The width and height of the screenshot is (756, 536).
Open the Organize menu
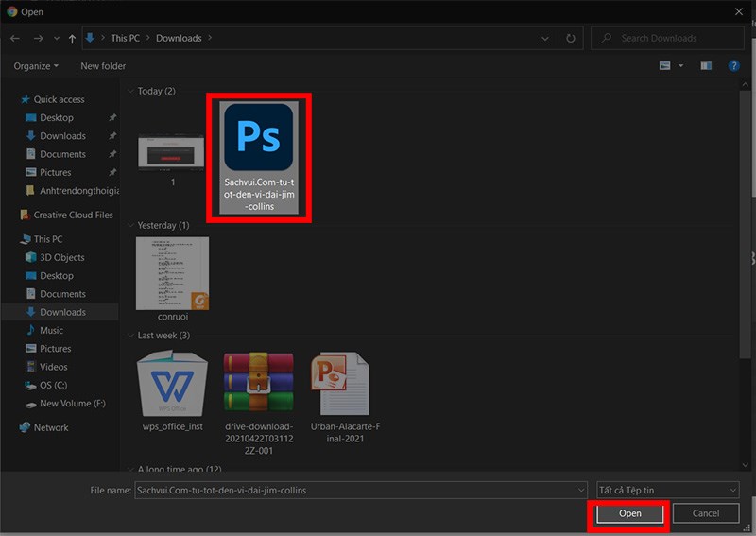click(36, 66)
